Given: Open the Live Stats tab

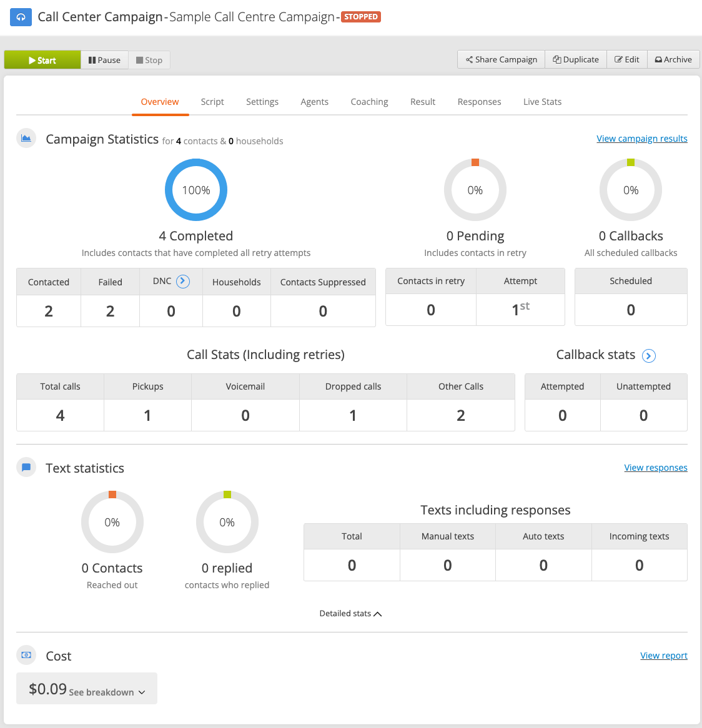Looking at the screenshot, I should coord(542,102).
